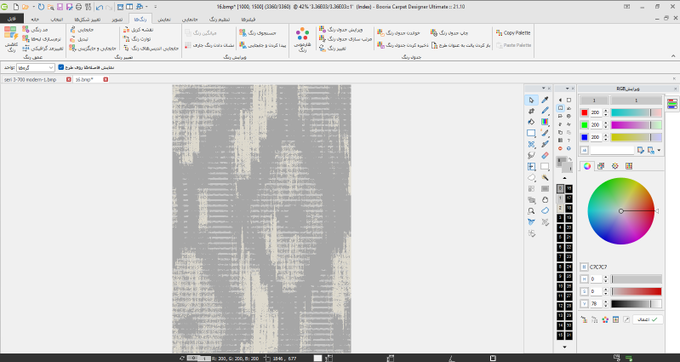Click the کاهش رنگ color reduction icon
The image size is (680, 362).
click(x=11, y=39)
